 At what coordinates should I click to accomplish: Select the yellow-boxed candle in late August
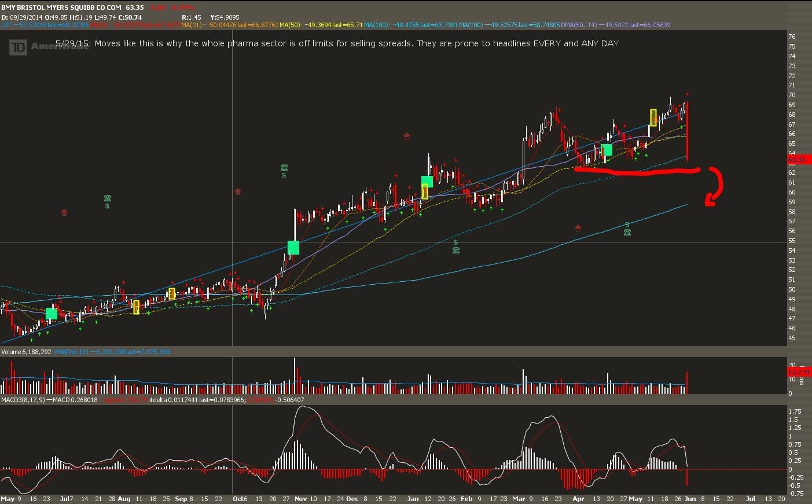click(172, 294)
